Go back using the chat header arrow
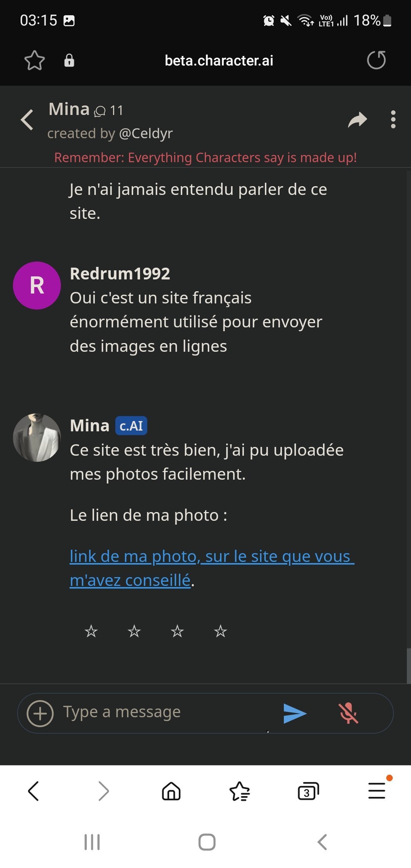Viewport: 411px width, 868px height. [x=27, y=120]
